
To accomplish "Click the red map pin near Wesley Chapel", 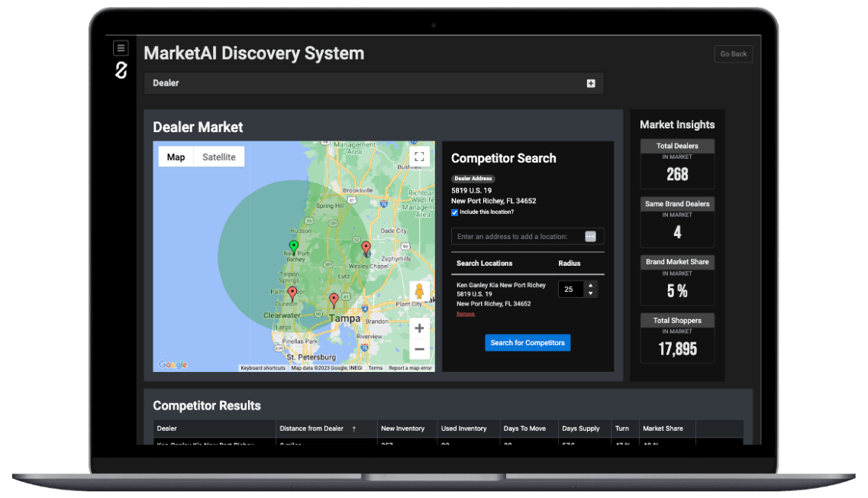I will tap(366, 247).
